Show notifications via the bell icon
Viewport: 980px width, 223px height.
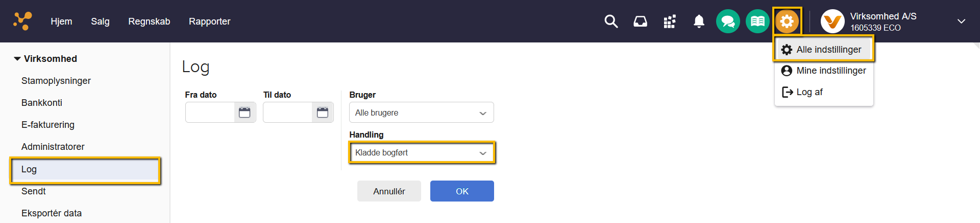tap(699, 21)
